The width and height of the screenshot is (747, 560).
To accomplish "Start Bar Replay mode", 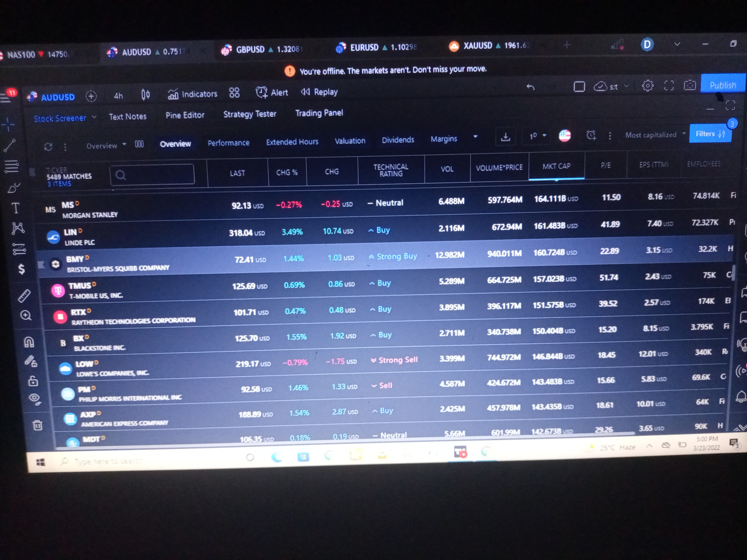I will (x=319, y=92).
